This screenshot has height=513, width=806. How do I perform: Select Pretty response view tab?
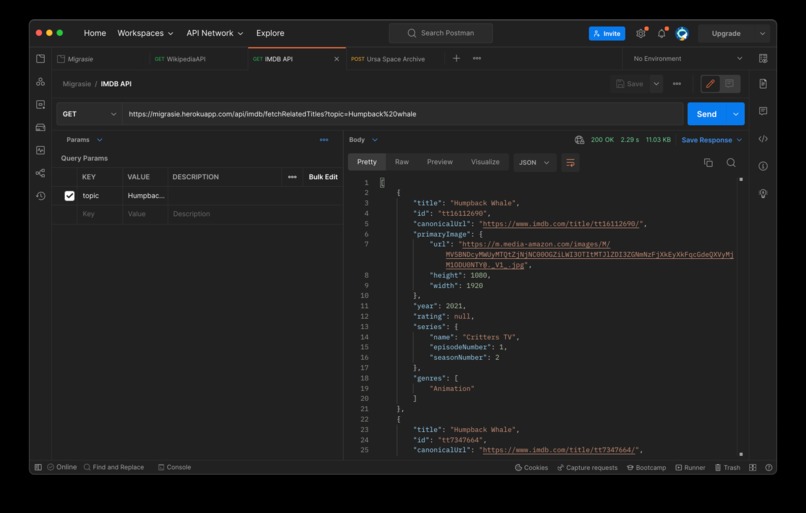(367, 162)
